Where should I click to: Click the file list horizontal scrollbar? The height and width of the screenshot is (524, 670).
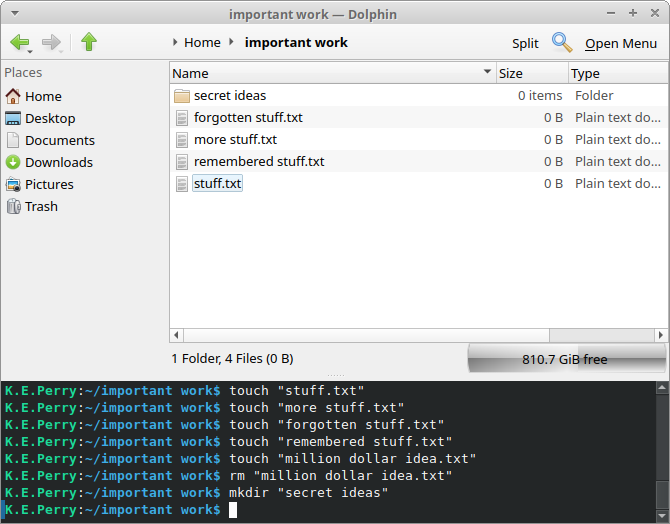[366, 335]
